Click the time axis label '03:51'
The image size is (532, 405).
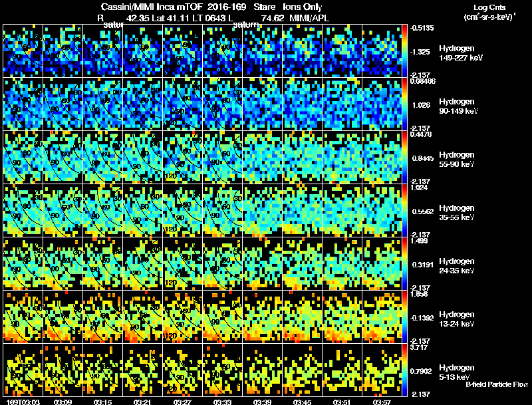(342, 402)
